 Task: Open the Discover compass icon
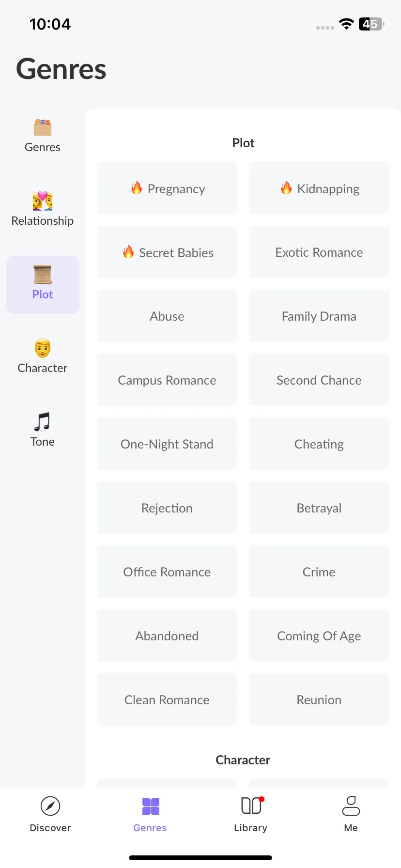50,806
